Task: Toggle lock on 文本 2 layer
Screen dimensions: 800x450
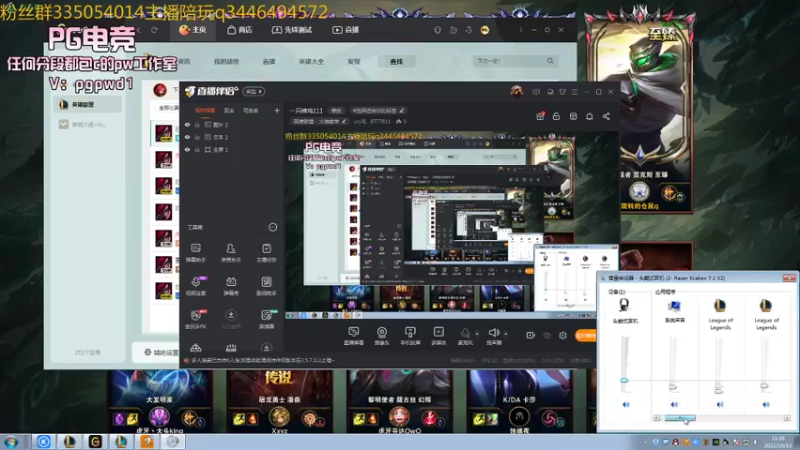Action: coord(197,137)
